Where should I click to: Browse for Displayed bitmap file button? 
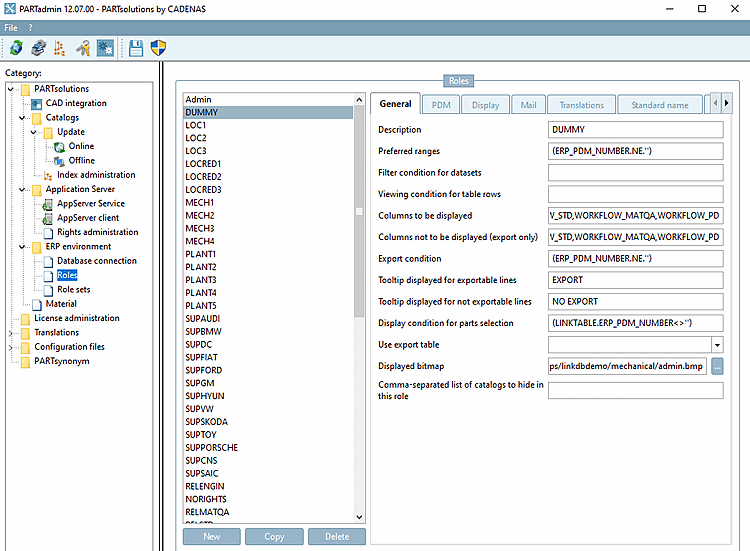point(717,366)
